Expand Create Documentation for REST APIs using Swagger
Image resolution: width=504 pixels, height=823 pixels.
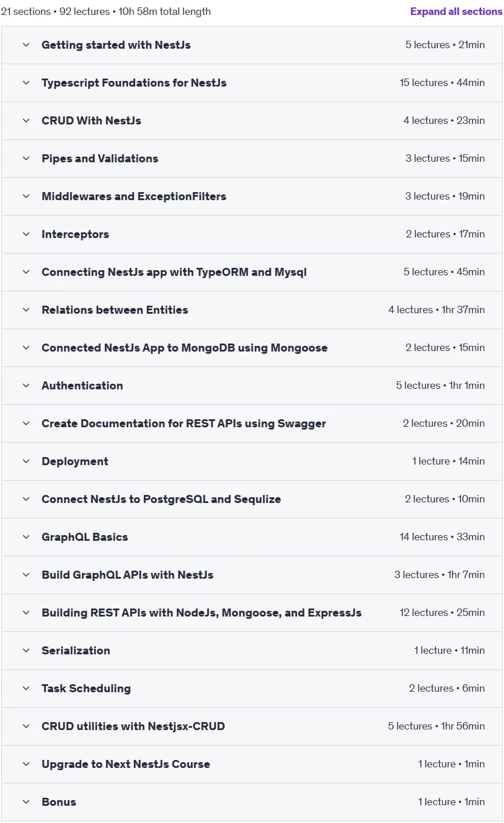[252, 423]
